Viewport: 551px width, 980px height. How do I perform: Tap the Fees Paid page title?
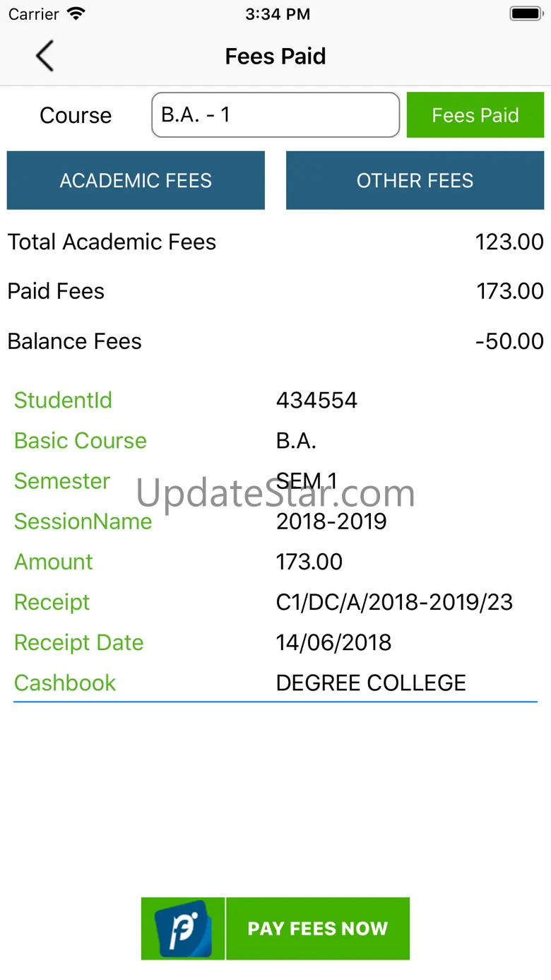275,57
